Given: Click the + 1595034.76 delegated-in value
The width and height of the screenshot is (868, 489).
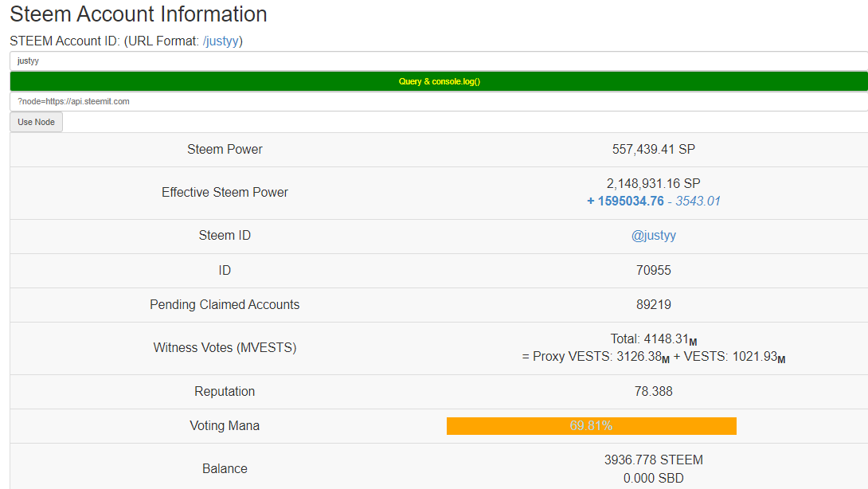Looking at the screenshot, I should (625, 201).
